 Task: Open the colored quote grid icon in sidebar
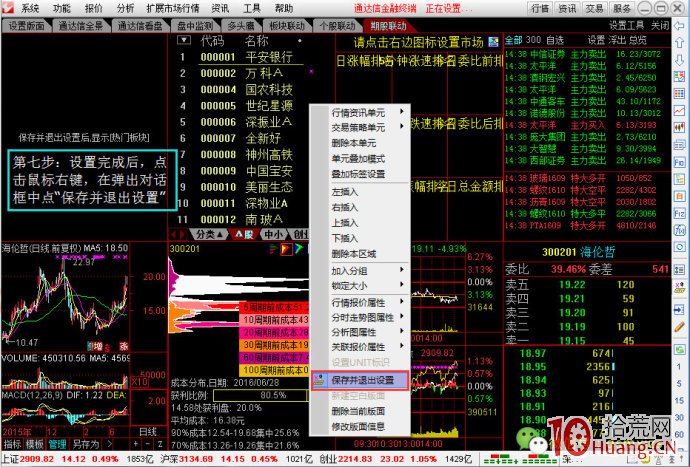click(x=679, y=93)
